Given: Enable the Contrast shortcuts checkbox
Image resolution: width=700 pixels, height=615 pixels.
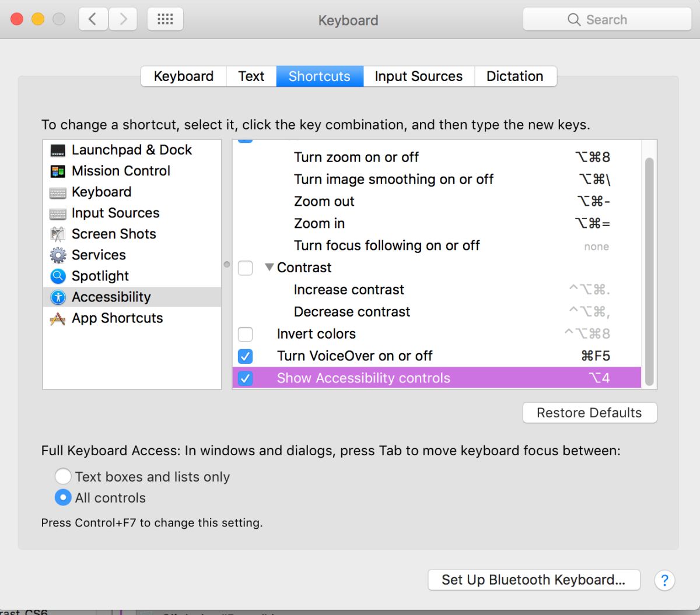Looking at the screenshot, I should click(246, 268).
